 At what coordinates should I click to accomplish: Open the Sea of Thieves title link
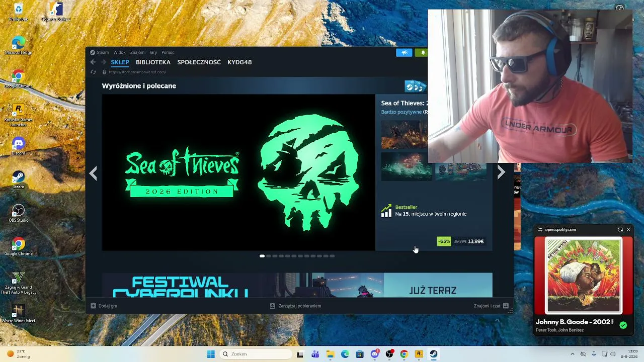click(404, 103)
